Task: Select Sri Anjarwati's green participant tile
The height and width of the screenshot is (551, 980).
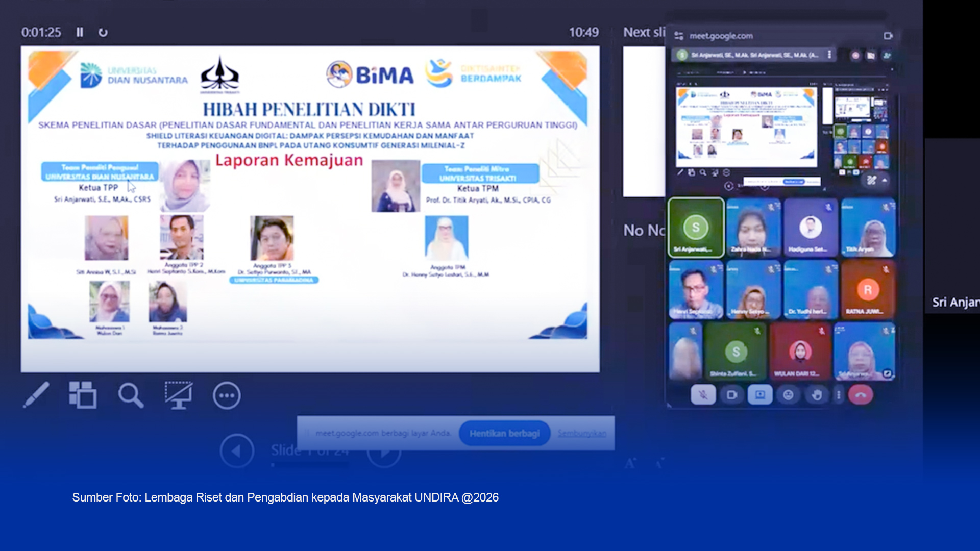Action: point(696,228)
